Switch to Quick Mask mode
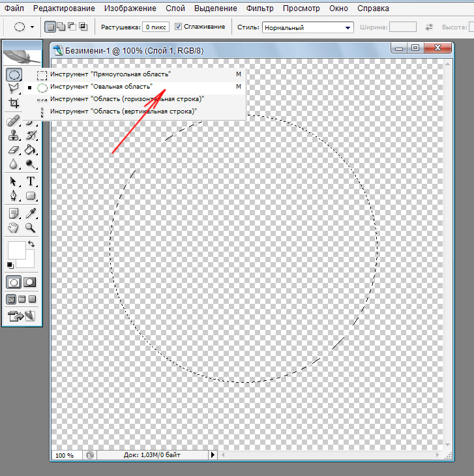 [x=30, y=282]
